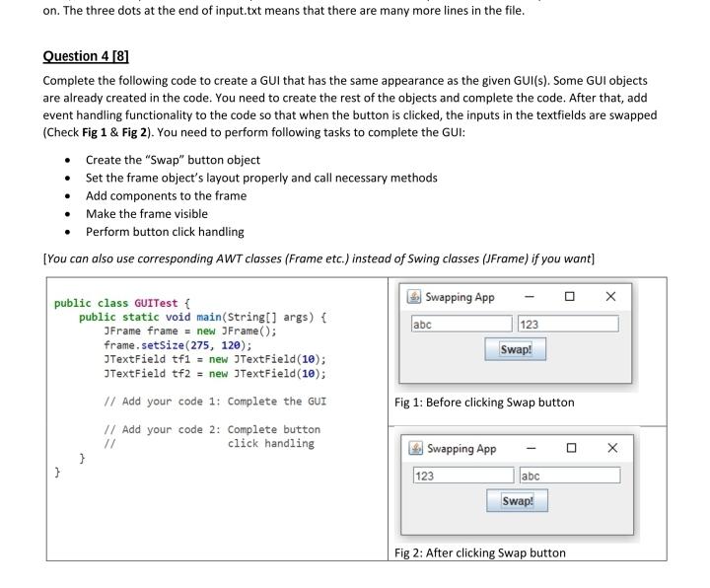Click bullet 'Add components to the frame'

[x=167, y=195]
